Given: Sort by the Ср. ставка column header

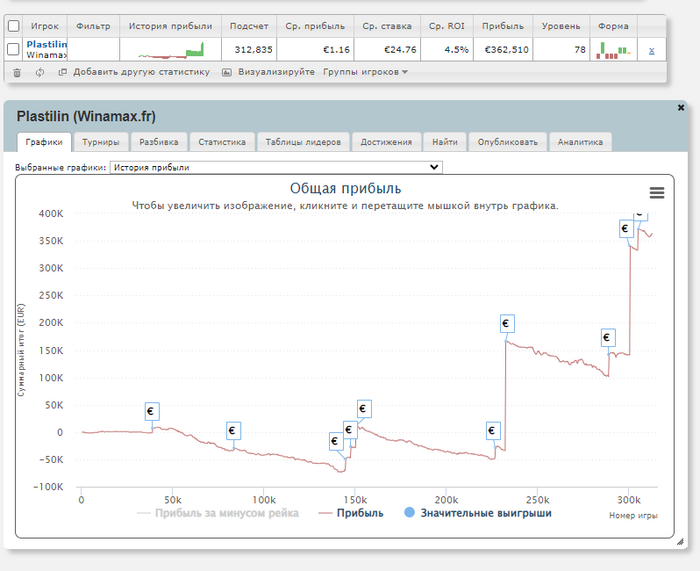Looking at the screenshot, I should coord(387,26).
